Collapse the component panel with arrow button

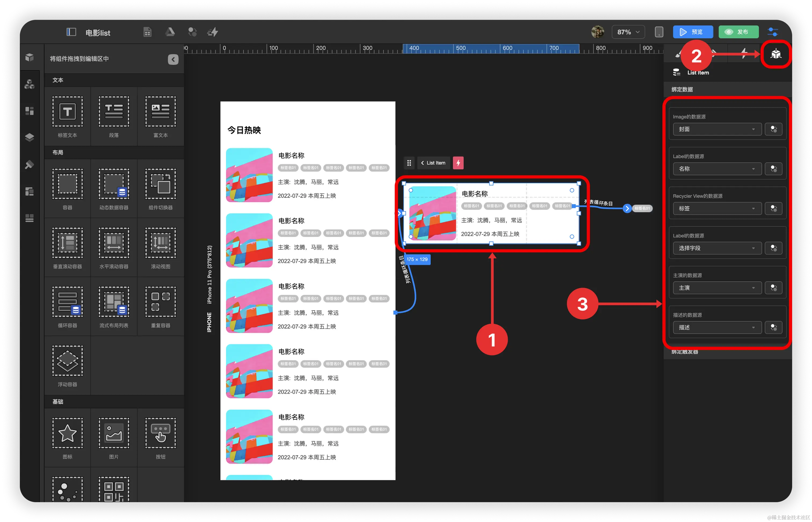tap(173, 59)
